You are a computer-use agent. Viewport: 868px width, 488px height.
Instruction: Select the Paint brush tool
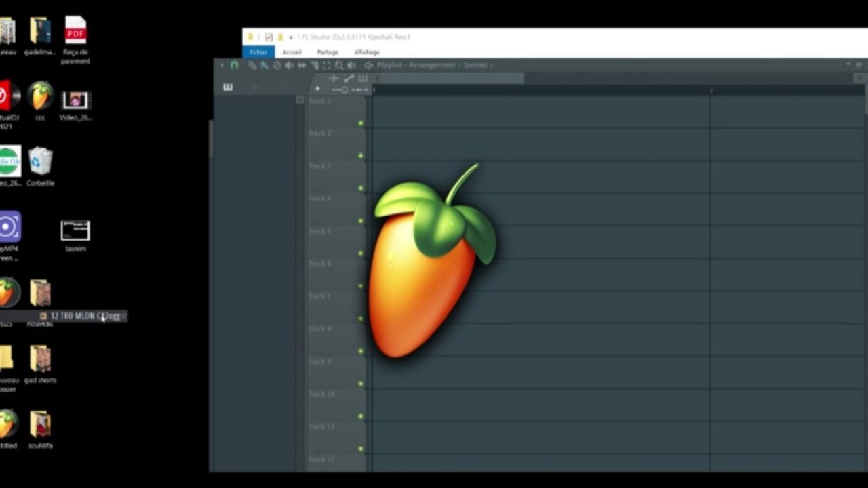(x=264, y=65)
